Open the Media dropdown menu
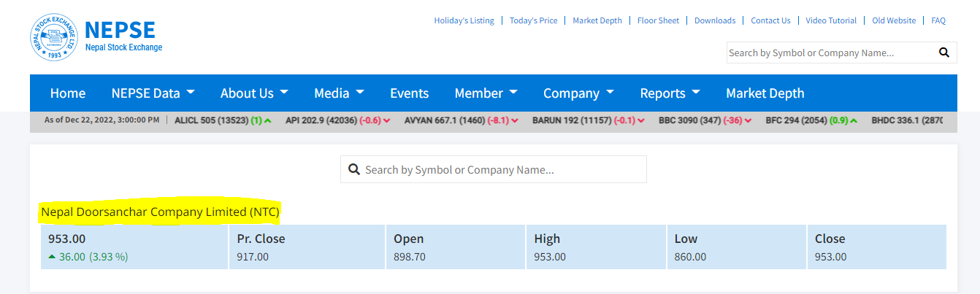 click(x=339, y=93)
